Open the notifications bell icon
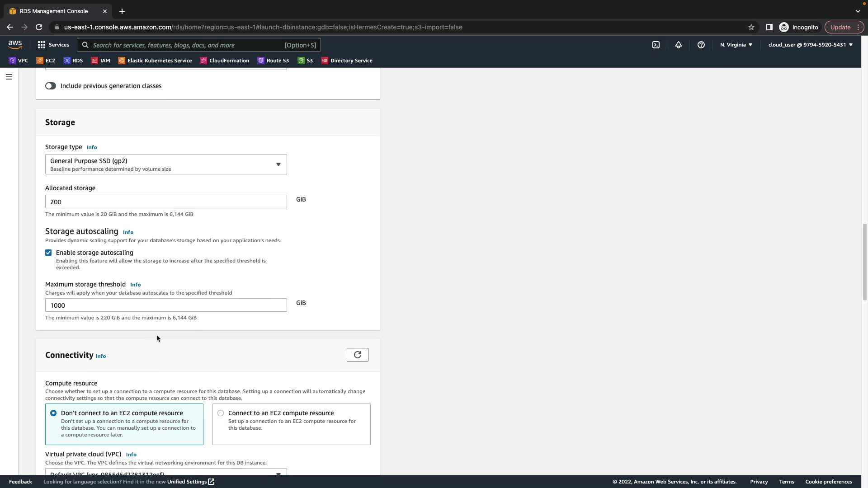Viewport: 868px width, 488px height. click(678, 45)
